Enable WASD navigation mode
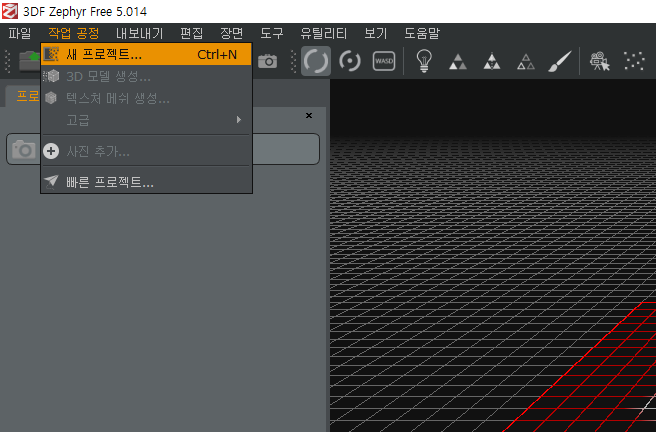The width and height of the screenshot is (656, 432). coord(384,61)
